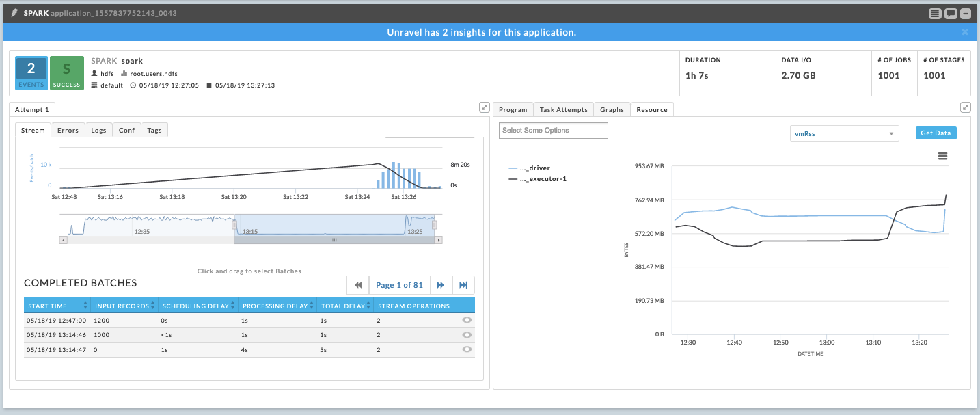Open the chart hamburger menu
980x415 pixels.
tap(942, 156)
